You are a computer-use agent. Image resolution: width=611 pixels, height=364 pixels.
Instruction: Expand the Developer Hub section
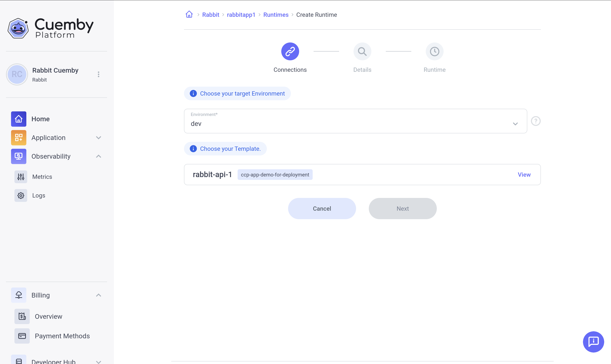tap(98, 361)
